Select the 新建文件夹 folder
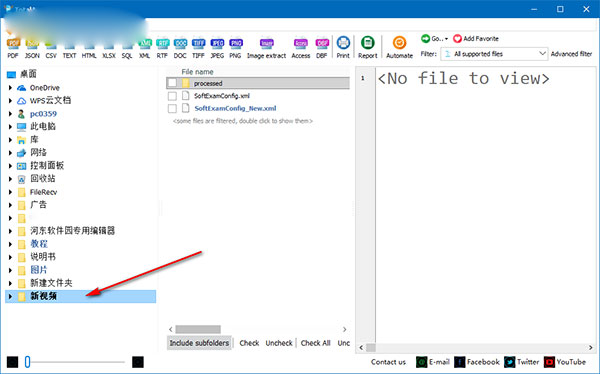The height and width of the screenshot is (374, 600). [x=51, y=283]
